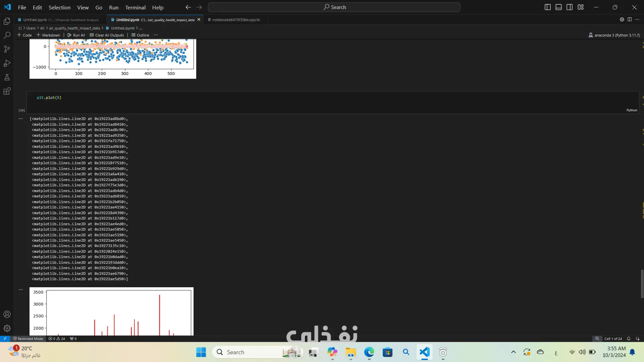Toggle the primary side bar layout button

tap(547, 7)
